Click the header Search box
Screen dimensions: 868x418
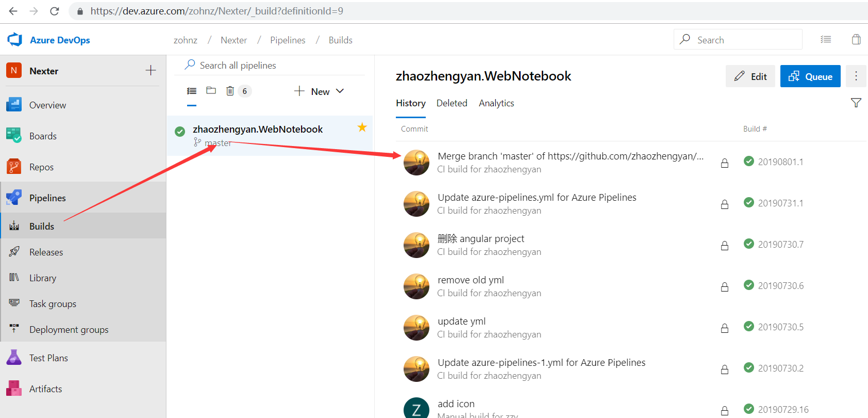pos(738,39)
